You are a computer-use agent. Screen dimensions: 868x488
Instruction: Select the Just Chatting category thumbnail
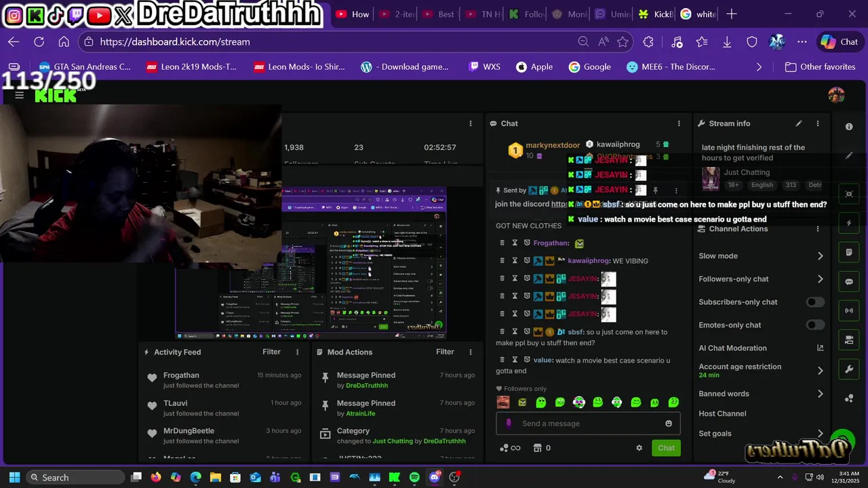point(711,179)
